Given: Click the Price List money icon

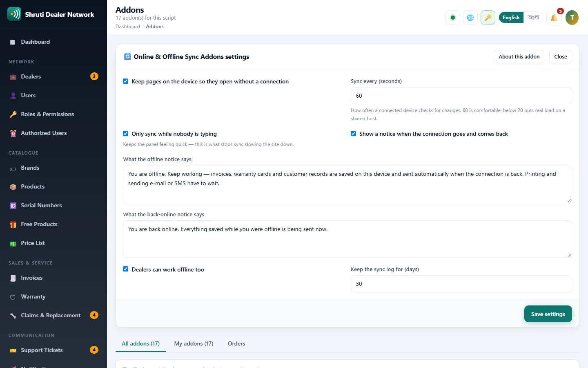Looking at the screenshot, I should [13, 243].
